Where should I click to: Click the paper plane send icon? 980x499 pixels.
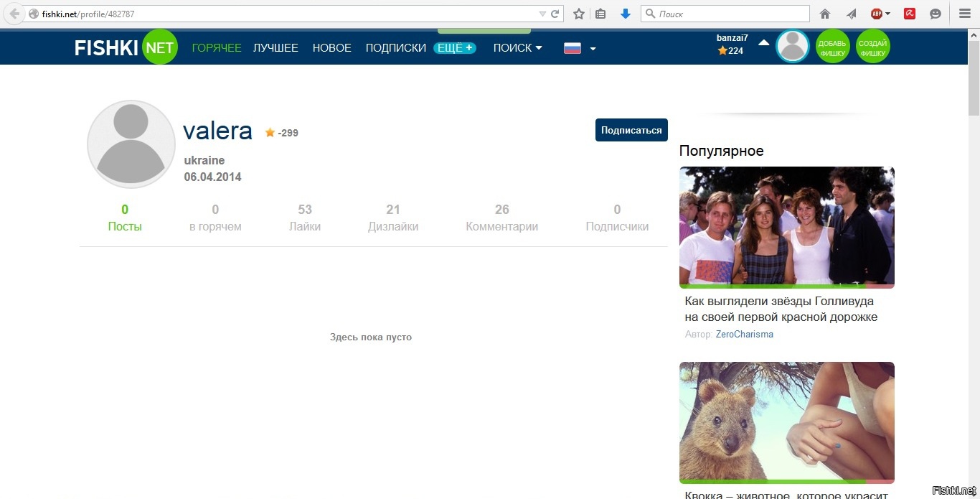point(852,14)
